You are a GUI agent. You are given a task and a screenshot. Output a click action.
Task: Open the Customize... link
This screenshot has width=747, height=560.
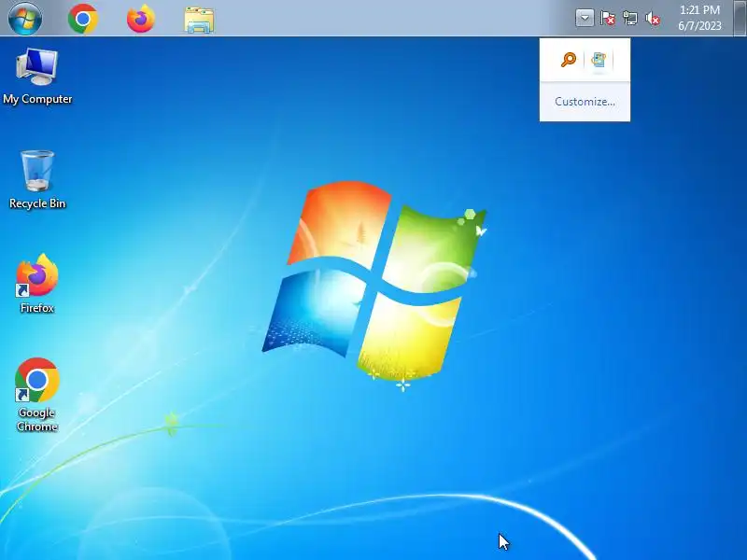585,102
